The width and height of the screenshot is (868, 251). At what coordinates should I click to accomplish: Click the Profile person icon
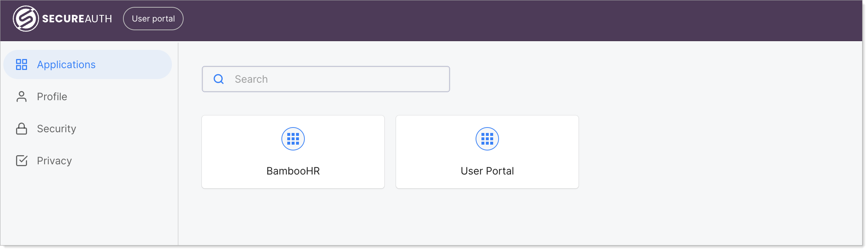22,97
